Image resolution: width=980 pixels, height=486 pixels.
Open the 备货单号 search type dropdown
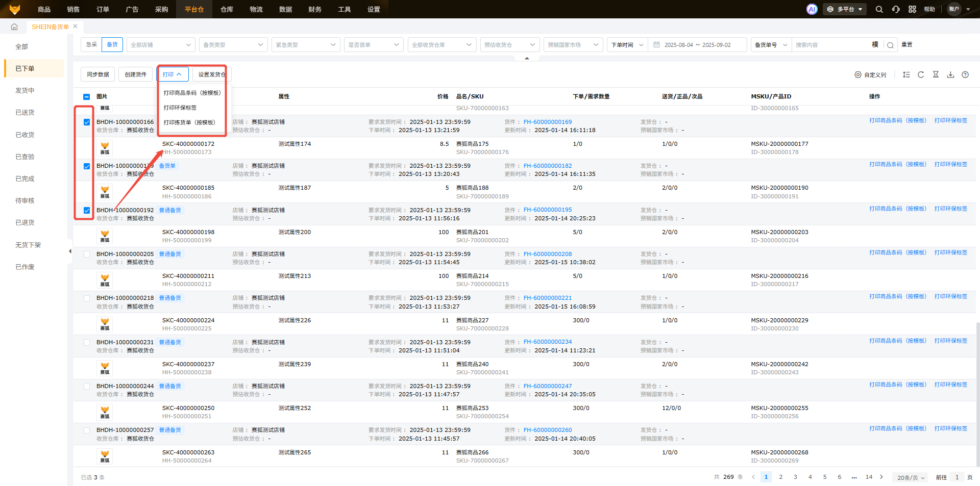tap(771, 45)
